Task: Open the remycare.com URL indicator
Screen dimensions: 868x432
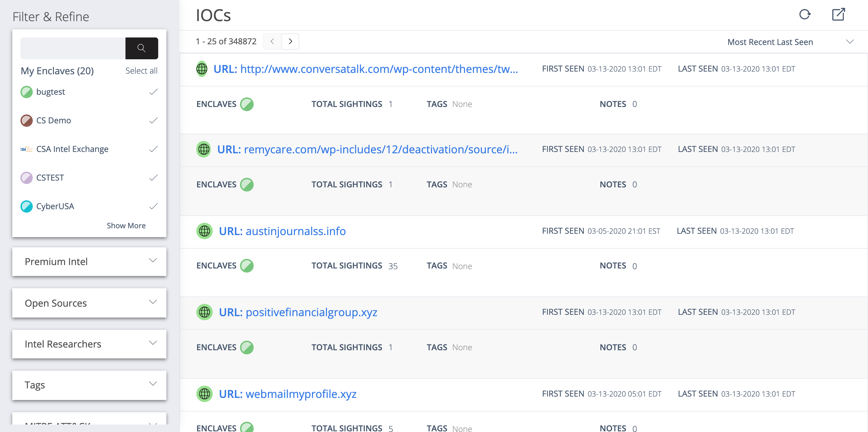Action: 368,149
